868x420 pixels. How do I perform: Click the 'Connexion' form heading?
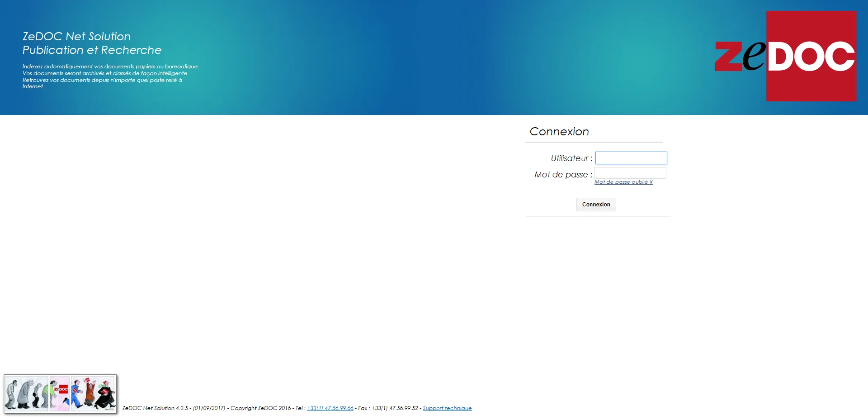pos(559,131)
